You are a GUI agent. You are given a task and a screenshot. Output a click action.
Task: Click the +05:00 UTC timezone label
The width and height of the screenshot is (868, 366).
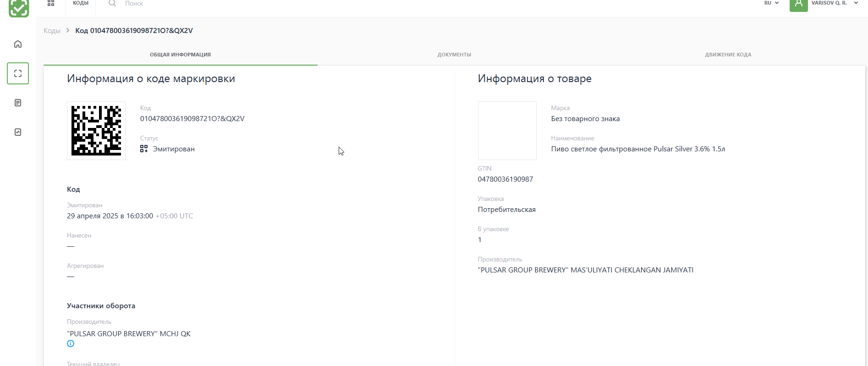point(174,216)
